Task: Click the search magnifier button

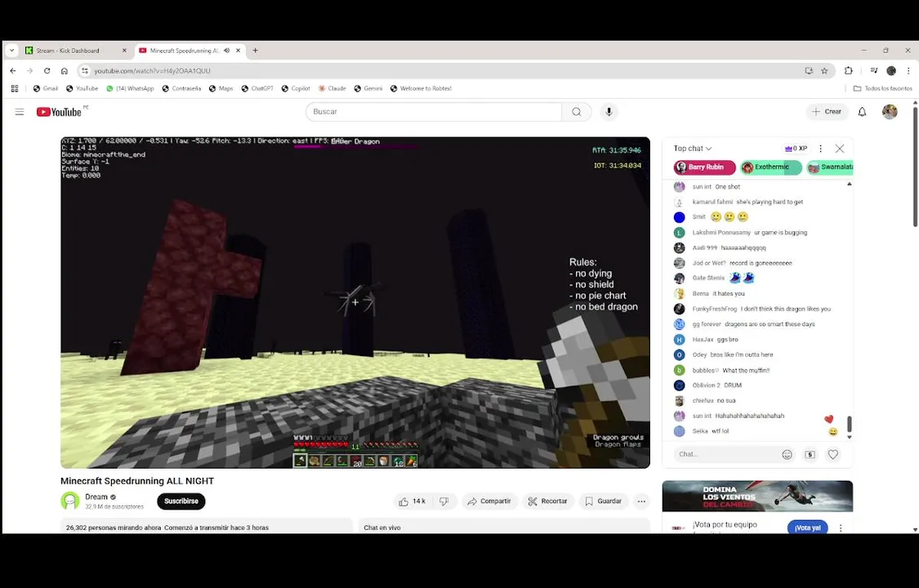Action: pos(576,112)
